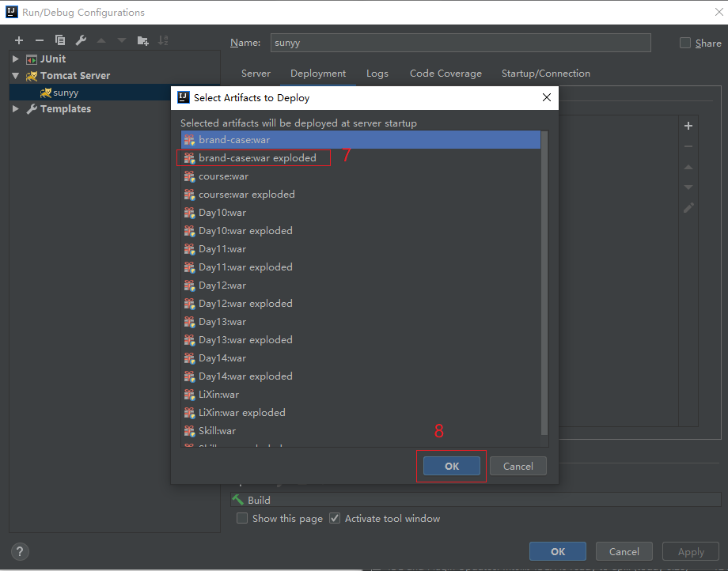The height and width of the screenshot is (571, 728).
Task: Copy the configuration with the duplicate icon
Action: (x=60, y=40)
